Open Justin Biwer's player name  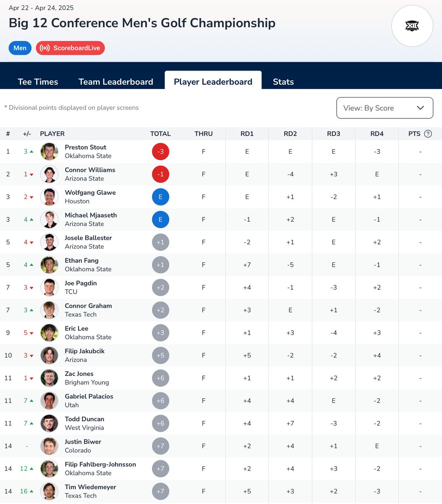pos(83,442)
